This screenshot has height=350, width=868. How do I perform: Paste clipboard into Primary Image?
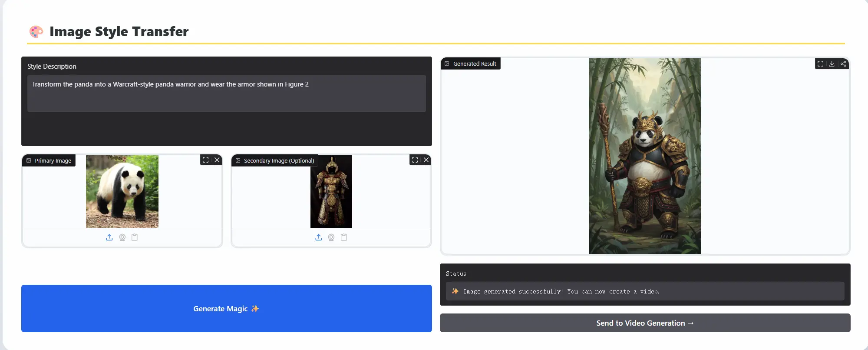click(135, 237)
